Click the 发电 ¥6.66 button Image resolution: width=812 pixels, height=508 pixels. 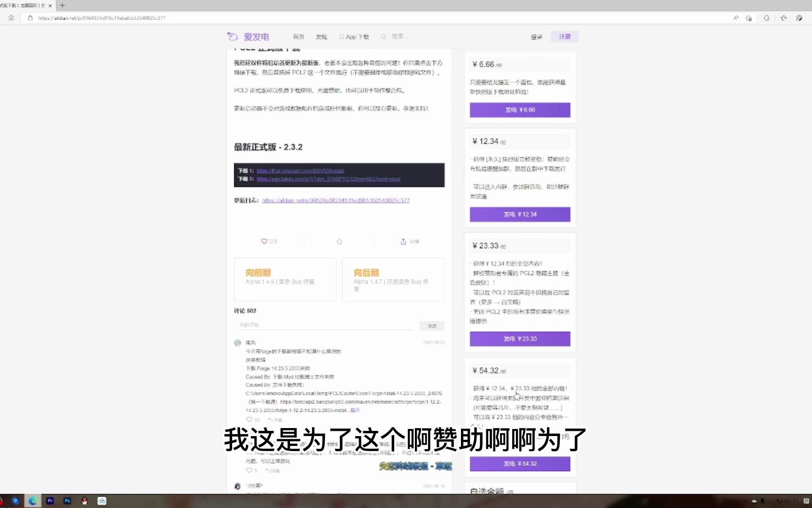520,110
